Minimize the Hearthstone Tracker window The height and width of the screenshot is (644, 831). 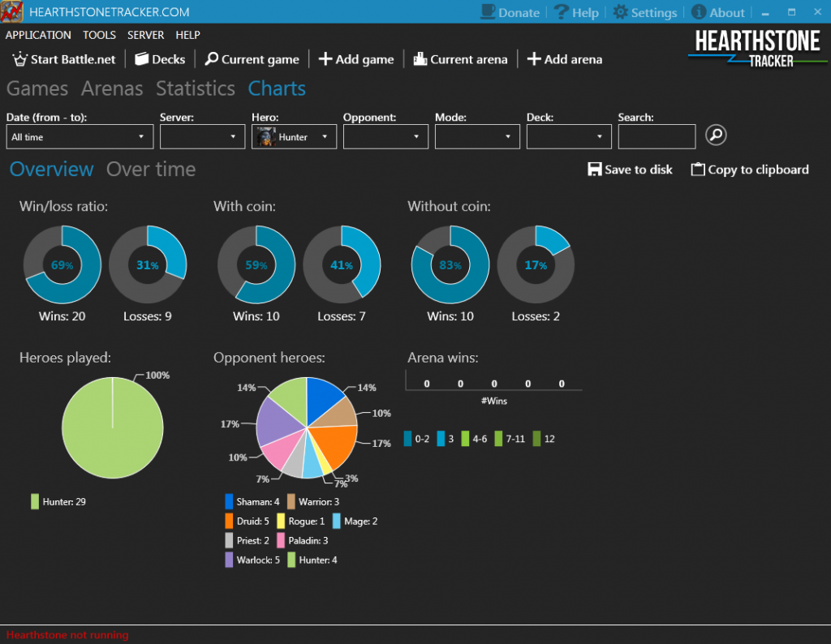point(765,13)
